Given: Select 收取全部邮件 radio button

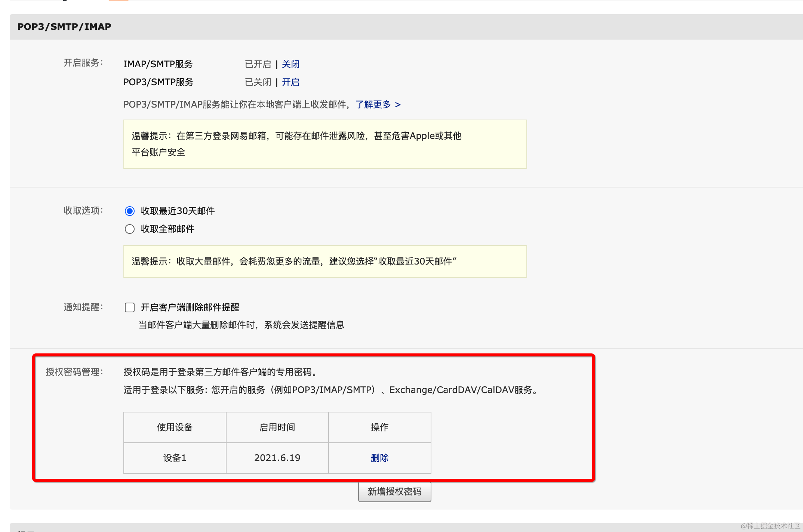Looking at the screenshot, I should (130, 229).
